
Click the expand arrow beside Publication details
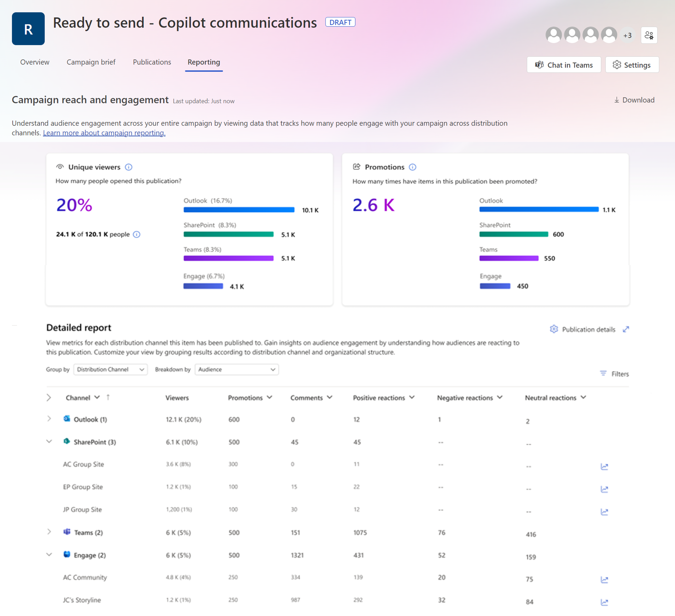coord(626,329)
